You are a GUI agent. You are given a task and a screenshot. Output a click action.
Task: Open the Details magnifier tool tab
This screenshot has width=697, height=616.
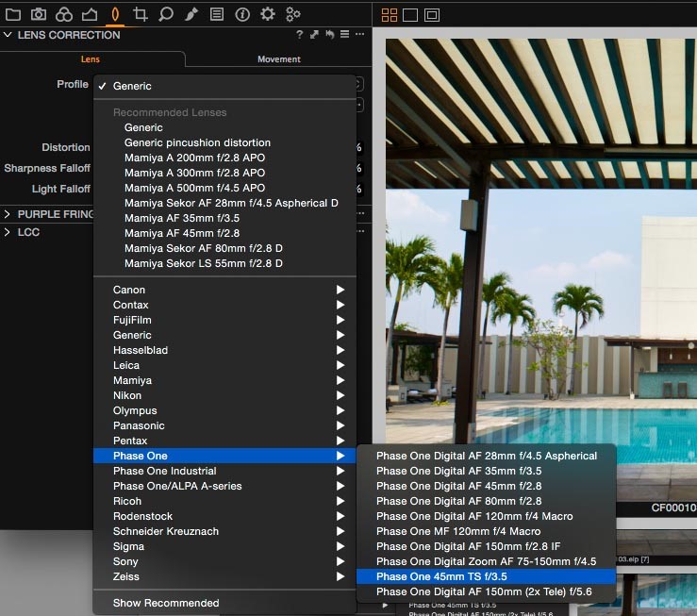166,14
